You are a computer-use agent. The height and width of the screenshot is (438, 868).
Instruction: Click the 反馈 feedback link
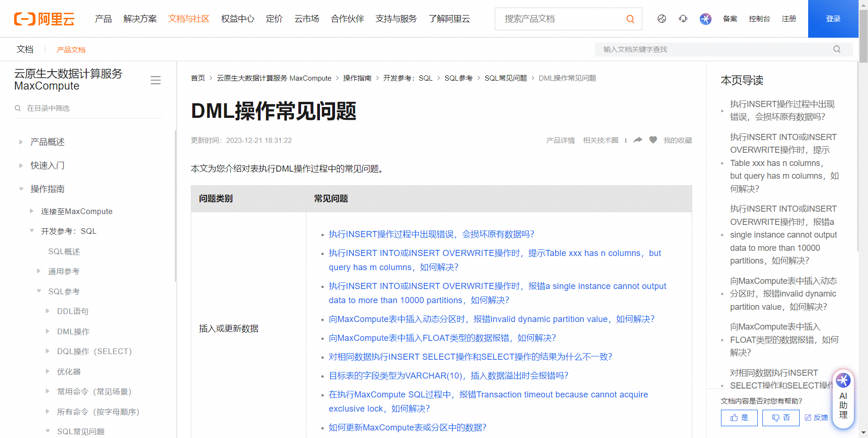pyautogui.click(x=816, y=418)
